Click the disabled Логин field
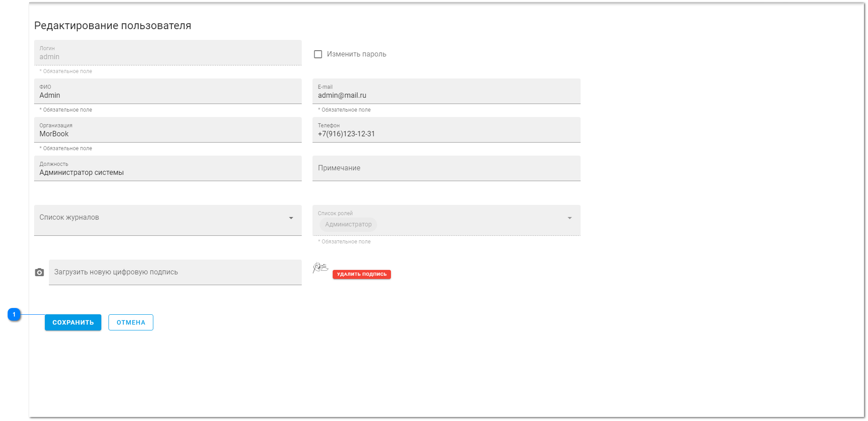The image size is (868, 421). click(168, 56)
